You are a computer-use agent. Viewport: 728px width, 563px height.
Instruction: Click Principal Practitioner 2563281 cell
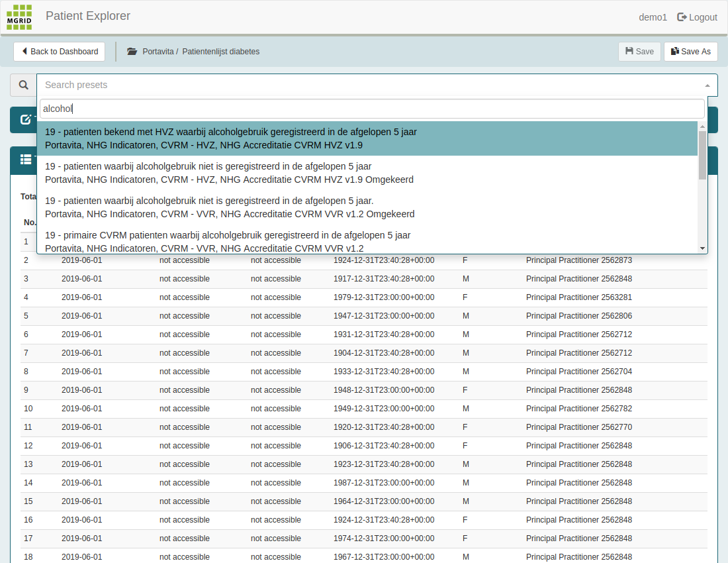(579, 297)
